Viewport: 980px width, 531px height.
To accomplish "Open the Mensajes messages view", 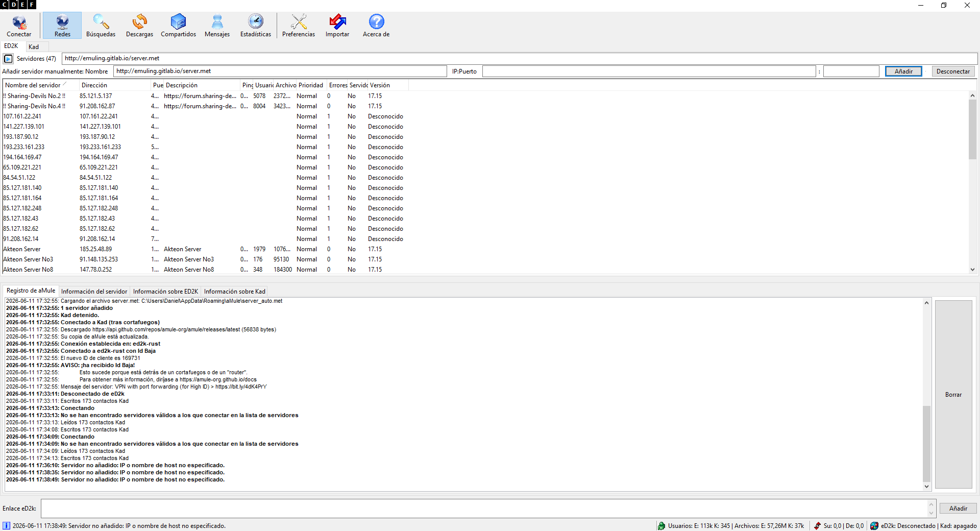I will coord(217,26).
